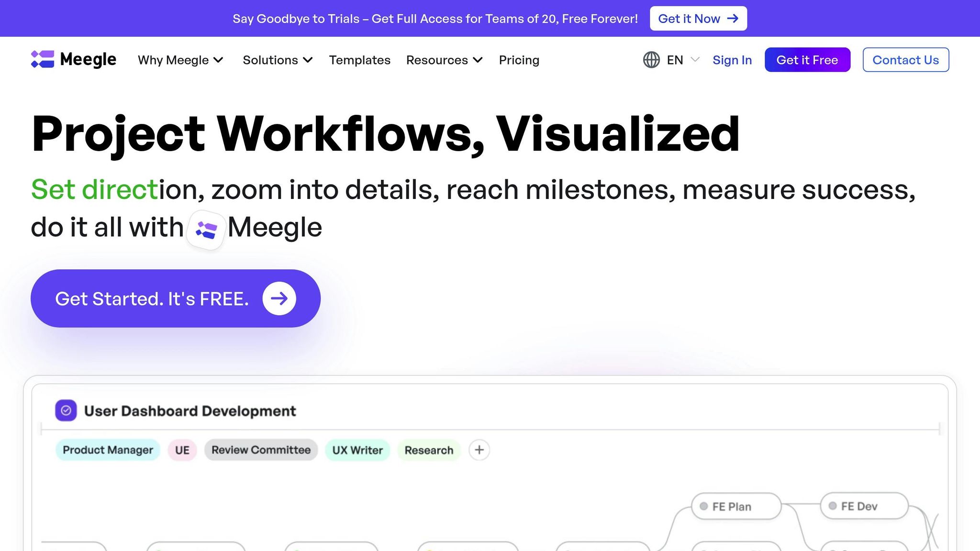Expand the Why Meegle menu
This screenshot has width=980, height=551.
pos(180,60)
